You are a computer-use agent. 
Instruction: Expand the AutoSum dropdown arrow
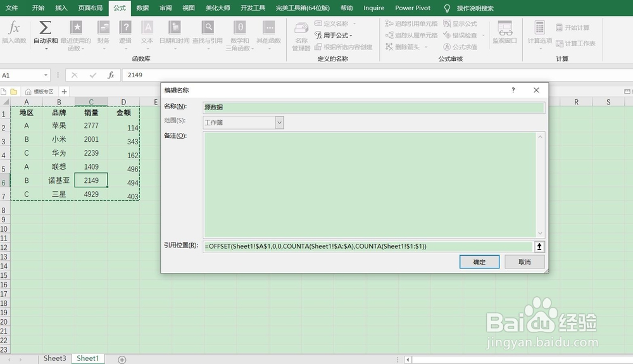click(46, 49)
